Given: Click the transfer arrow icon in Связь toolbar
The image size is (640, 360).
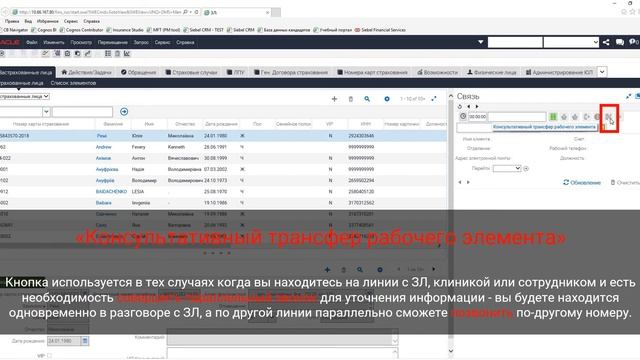Looking at the screenshot, I should click(x=587, y=117).
